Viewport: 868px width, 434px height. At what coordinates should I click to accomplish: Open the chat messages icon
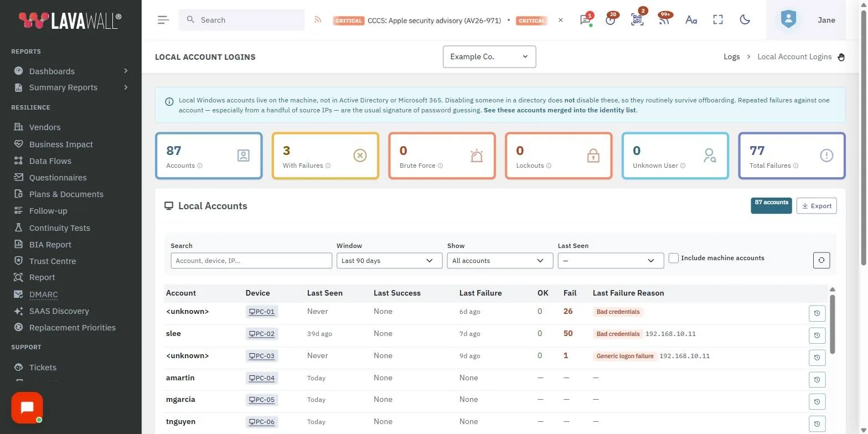click(x=585, y=20)
